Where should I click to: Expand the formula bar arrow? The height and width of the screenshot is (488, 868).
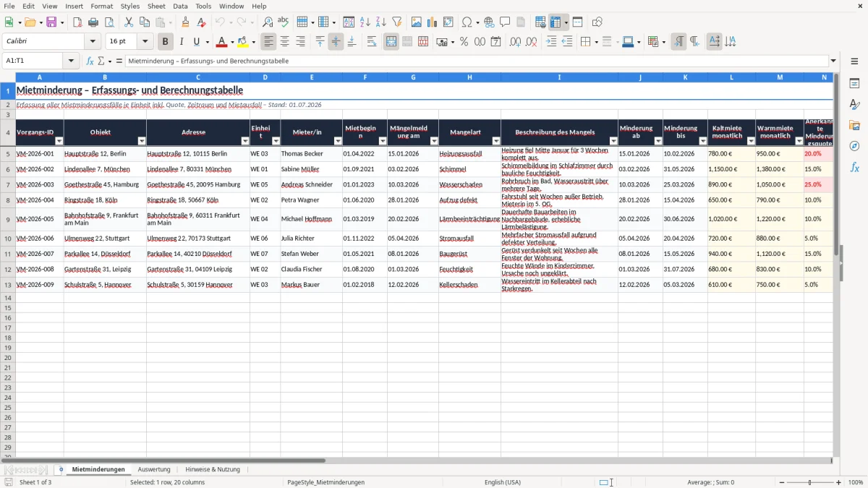click(x=833, y=61)
